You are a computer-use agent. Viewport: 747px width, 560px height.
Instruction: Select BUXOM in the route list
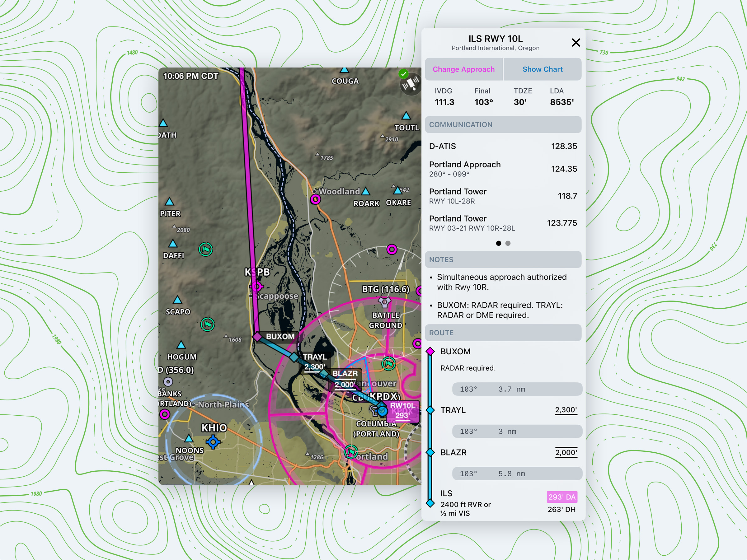(455, 351)
